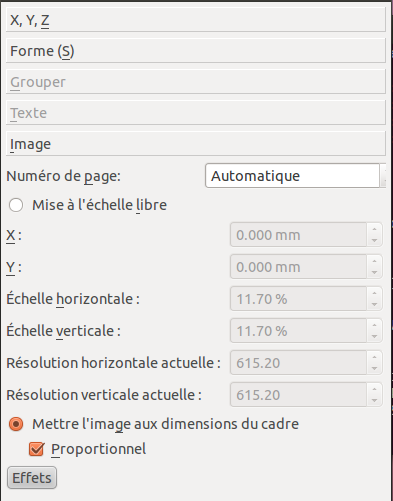This screenshot has height=501, width=393.
Task: Click the X offset field
Action: click(x=298, y=235)
